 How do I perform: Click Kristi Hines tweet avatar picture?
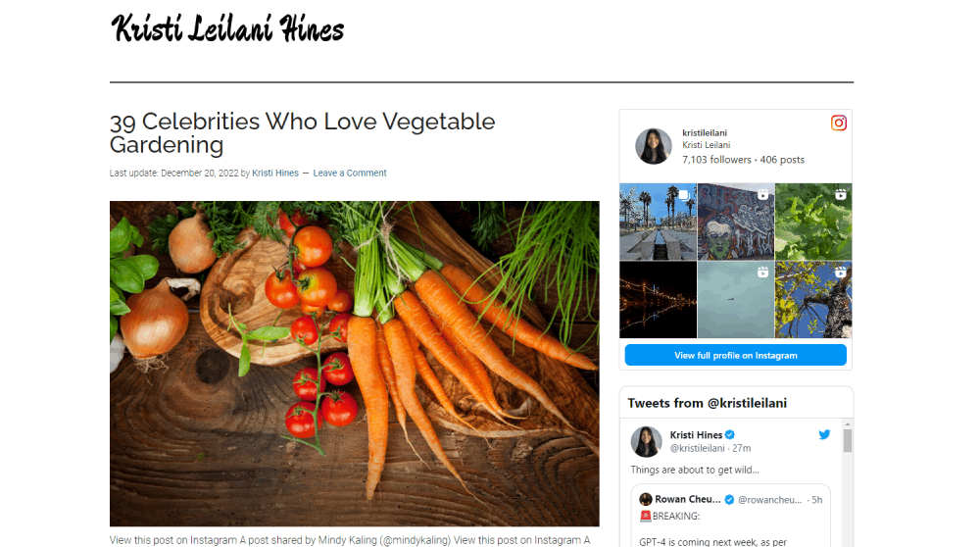646,441
